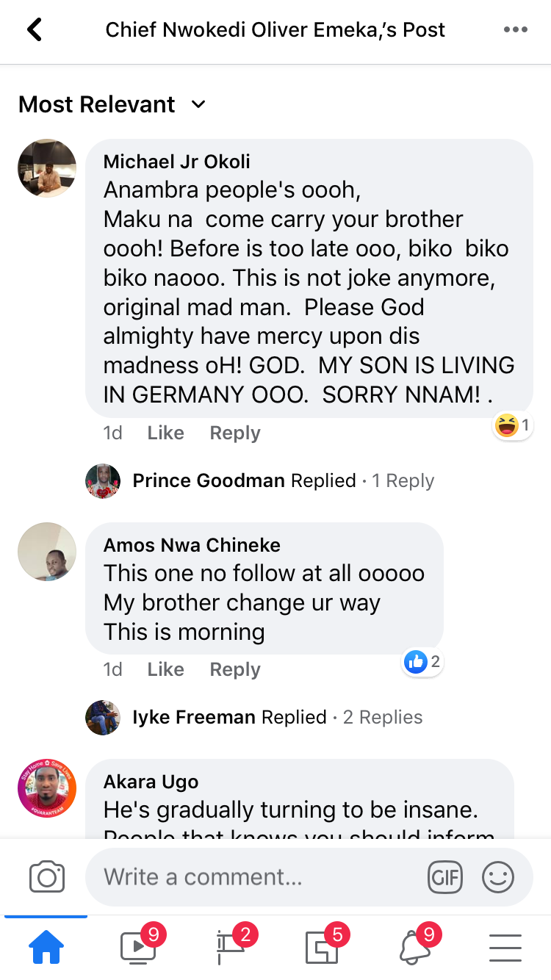Image resolution: width=551 pixels, height=980 pixels.
Task: Like Amos Nwa Chineke's comment
Action: coord(165,670)
